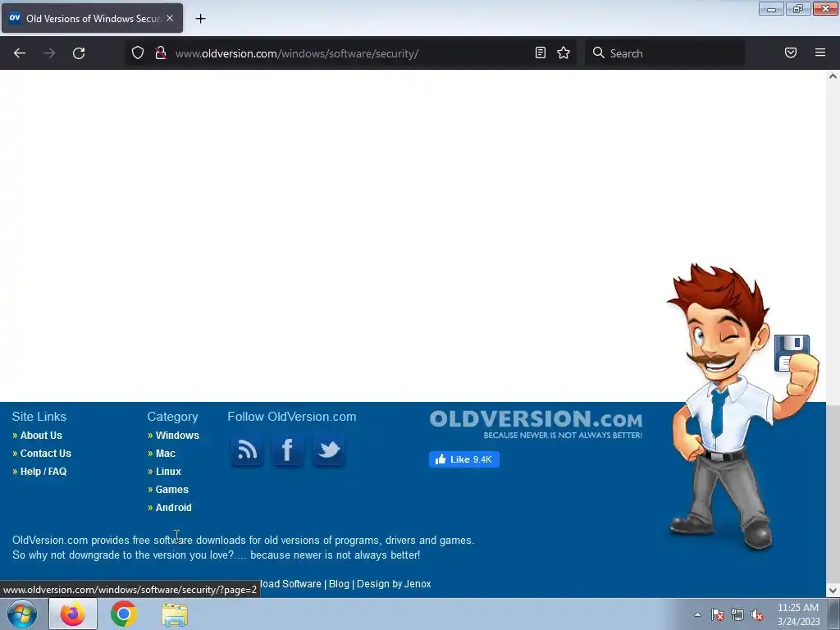Open the Save to Pocket icon
The height and width of the screenshot is (630, 840).
coord(791,52)
